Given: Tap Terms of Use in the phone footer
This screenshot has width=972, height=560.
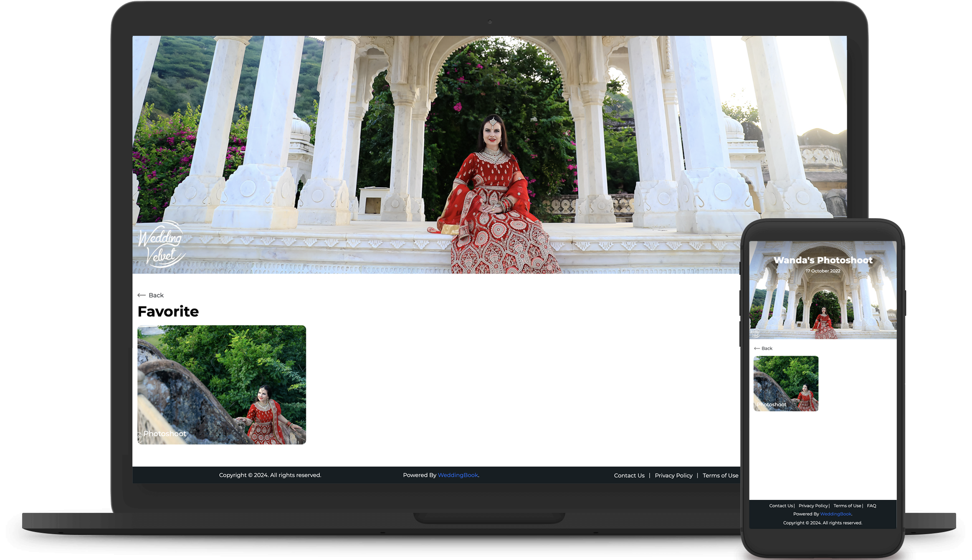Looking at the screenshot, I should point(847,505).
